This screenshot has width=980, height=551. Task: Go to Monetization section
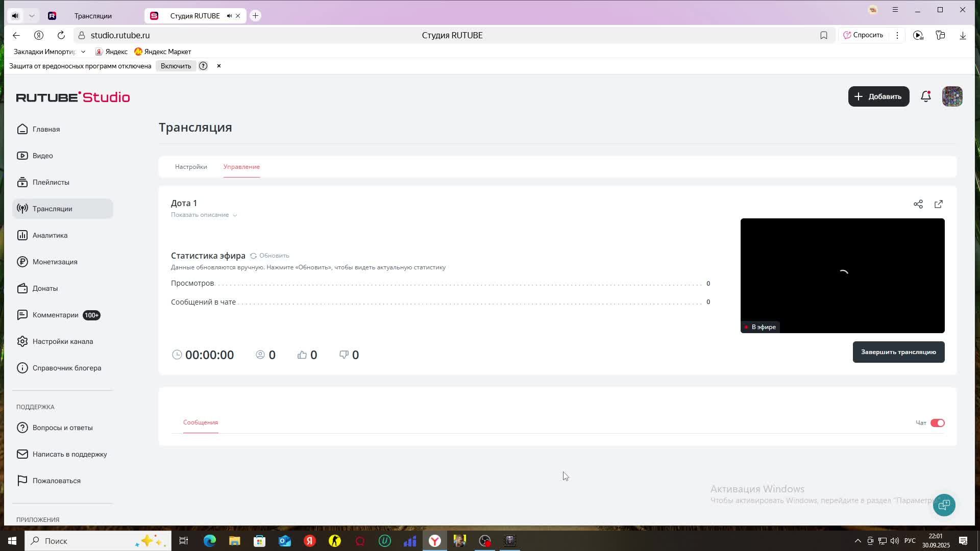tap(55, 262)
